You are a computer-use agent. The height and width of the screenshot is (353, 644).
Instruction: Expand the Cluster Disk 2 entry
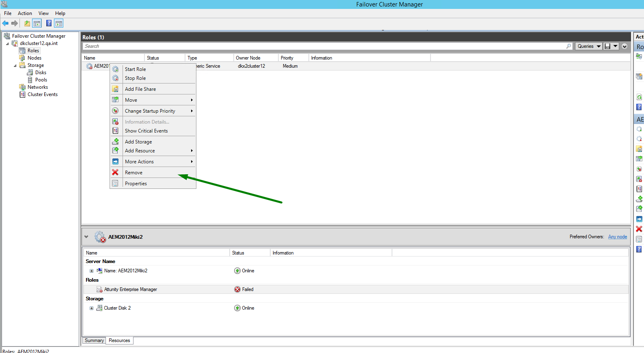pos(91,308)
